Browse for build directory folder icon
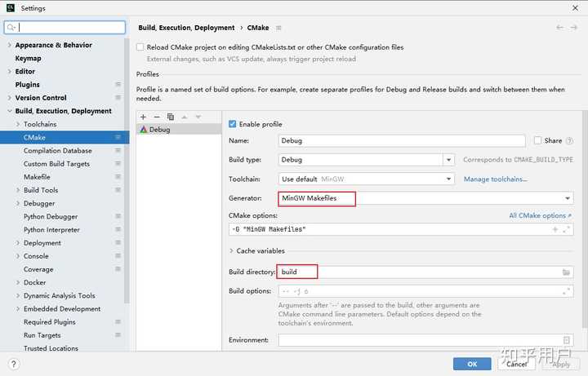Screen dimensions: 588x376 566,272
